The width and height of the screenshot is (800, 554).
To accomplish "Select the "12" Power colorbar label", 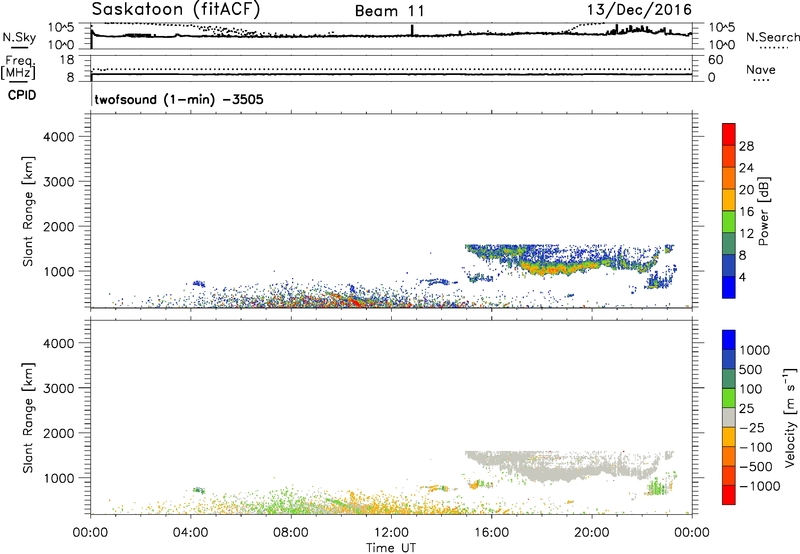I will (746, 234).
